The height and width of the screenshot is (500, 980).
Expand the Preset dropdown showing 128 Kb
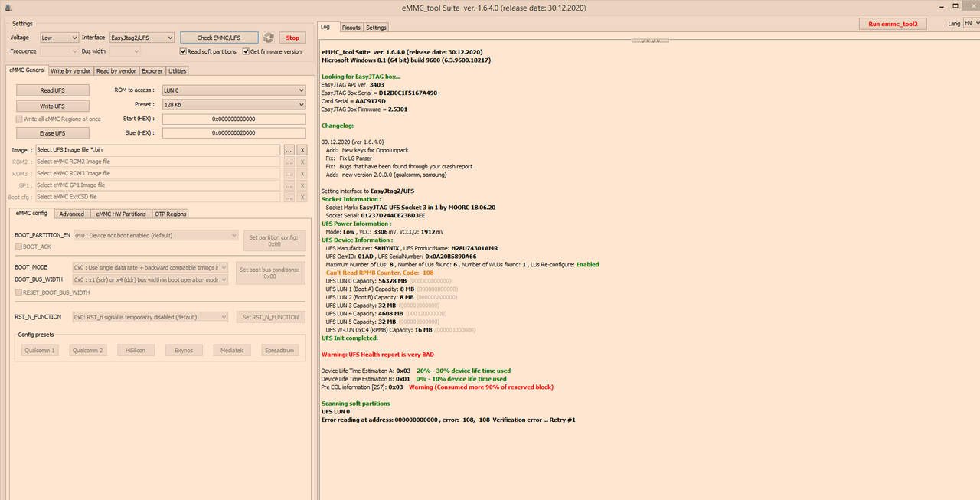click(234, 104)
